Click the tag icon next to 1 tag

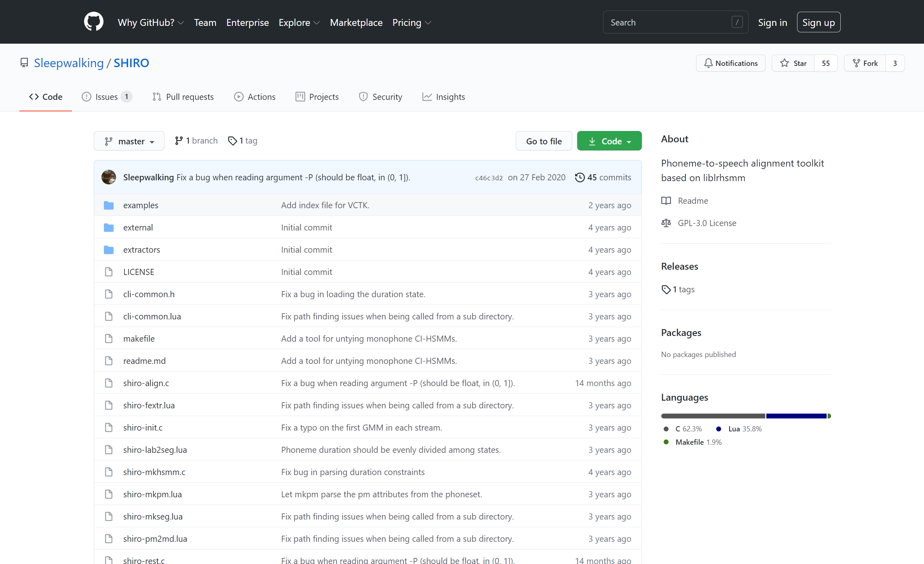point(232,141)
